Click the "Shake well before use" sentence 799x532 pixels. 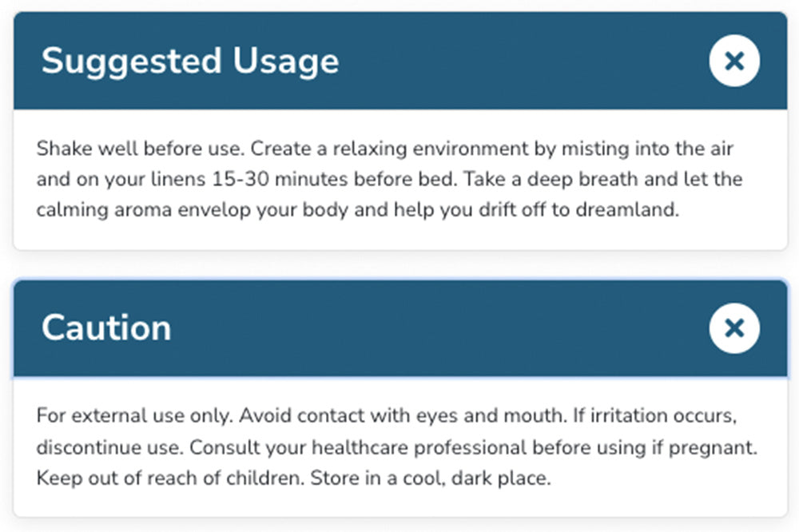pos(137,149)
